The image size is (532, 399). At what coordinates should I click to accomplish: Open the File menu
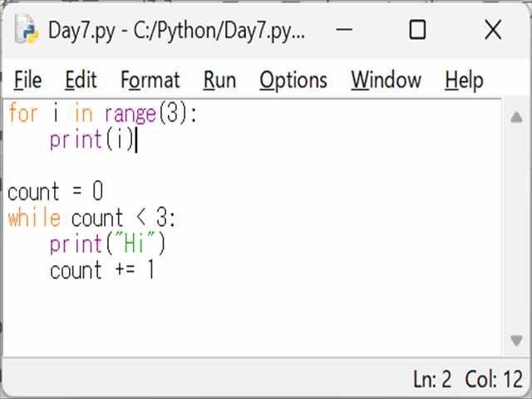click(27, 81)
